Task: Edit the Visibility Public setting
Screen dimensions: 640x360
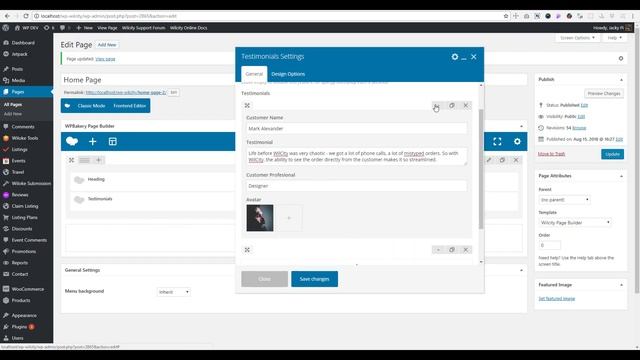Action: [x=581, y=117]
